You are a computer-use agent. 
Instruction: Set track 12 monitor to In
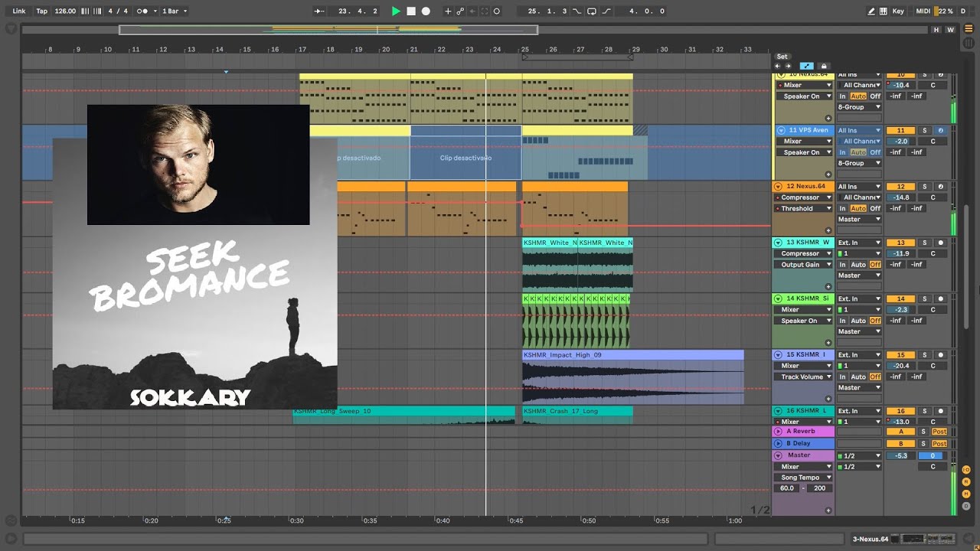tap(842, 208)
